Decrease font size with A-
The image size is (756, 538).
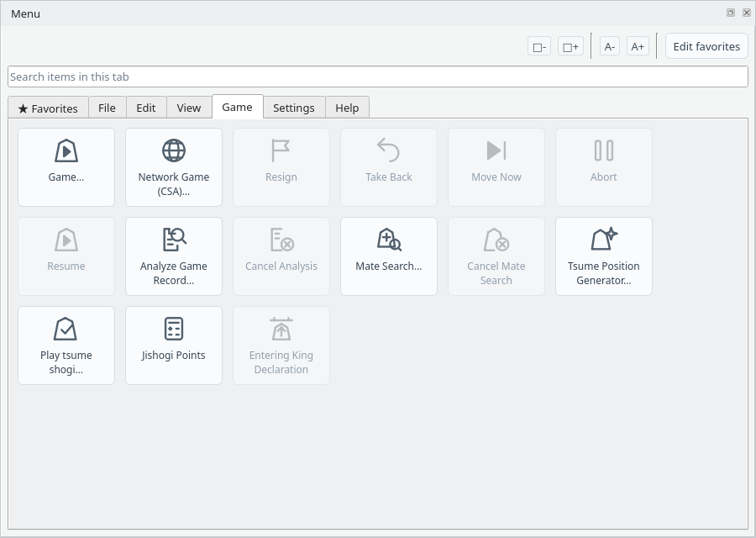(x=610, y=46)
